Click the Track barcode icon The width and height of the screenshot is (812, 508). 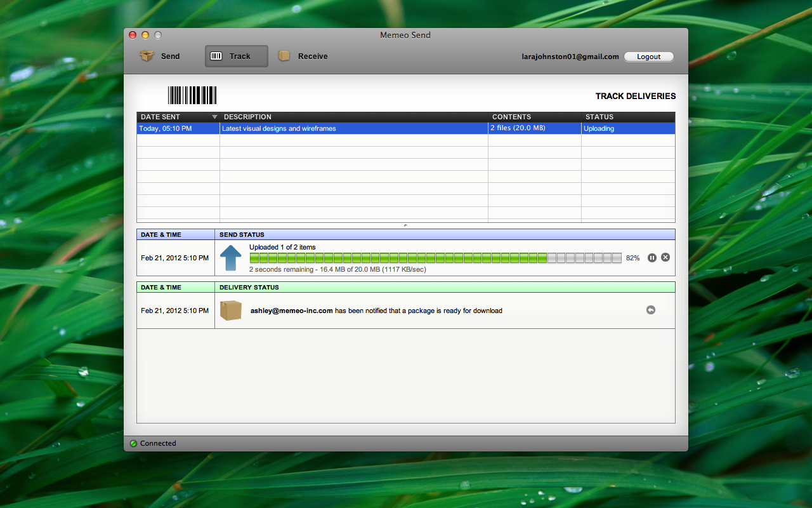click(216, 56)
